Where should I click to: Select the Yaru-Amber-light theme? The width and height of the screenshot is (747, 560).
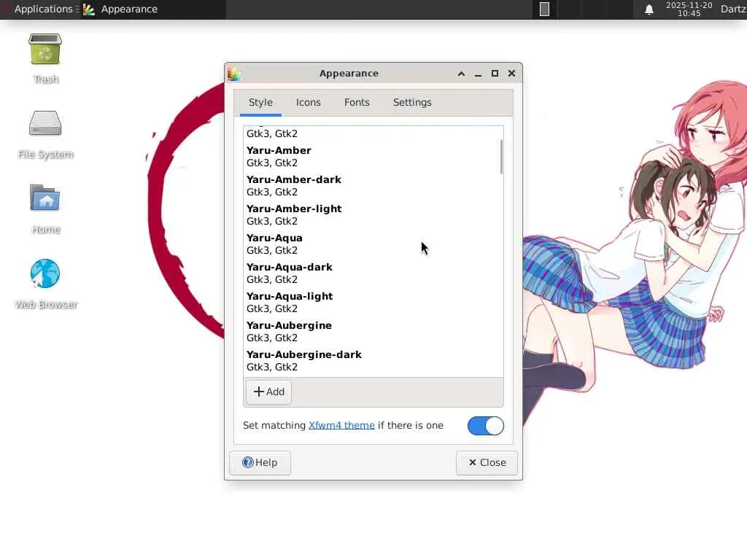click(371, 215)
